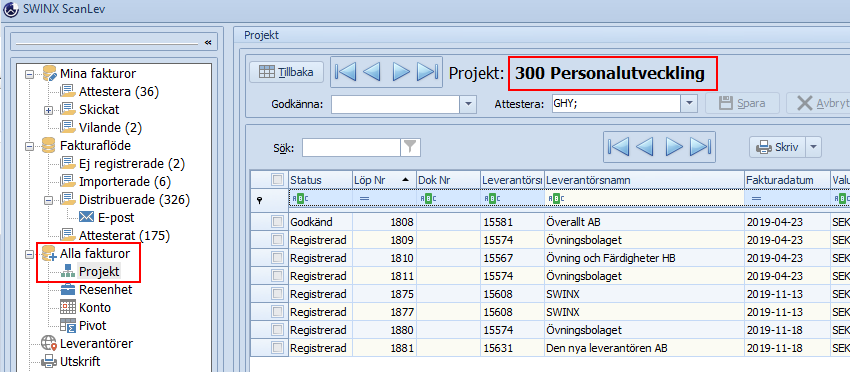Open the Pivot view item
Viewport: 850px width, 372px height.
pos(92,325)
